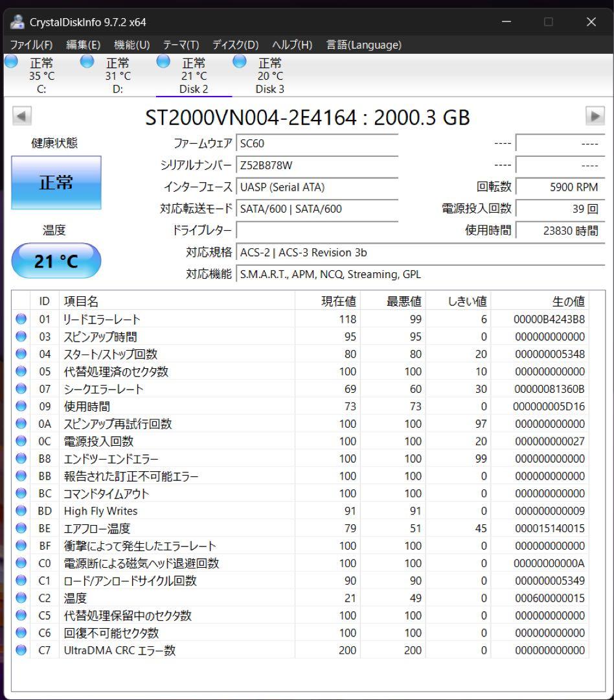Click the 項目名 column header
This screenshot has width=614, height=700.
[177, 301]
